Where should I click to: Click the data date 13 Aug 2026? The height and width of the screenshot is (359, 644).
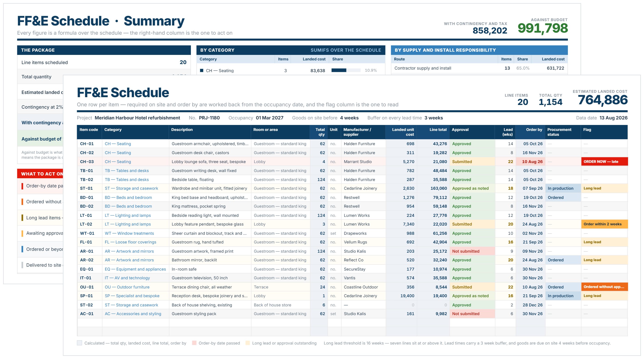point(613,118)
